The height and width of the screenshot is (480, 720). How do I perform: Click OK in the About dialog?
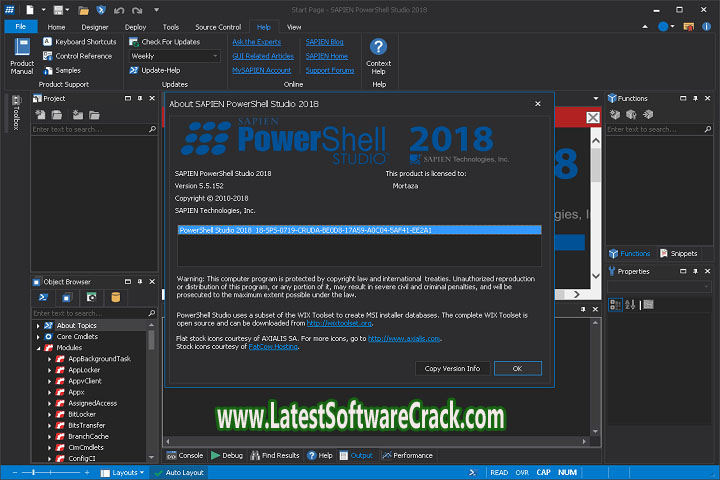[518, 368]
